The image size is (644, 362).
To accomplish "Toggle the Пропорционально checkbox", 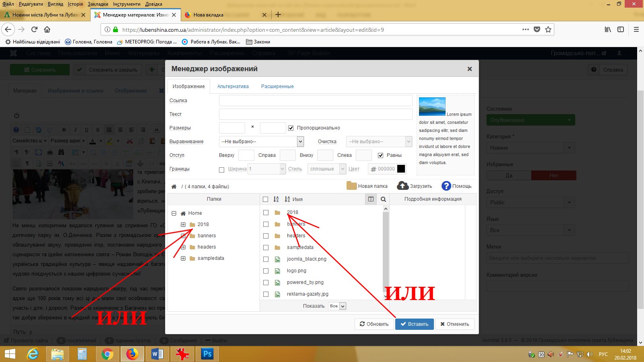I will tap(291, 128).
